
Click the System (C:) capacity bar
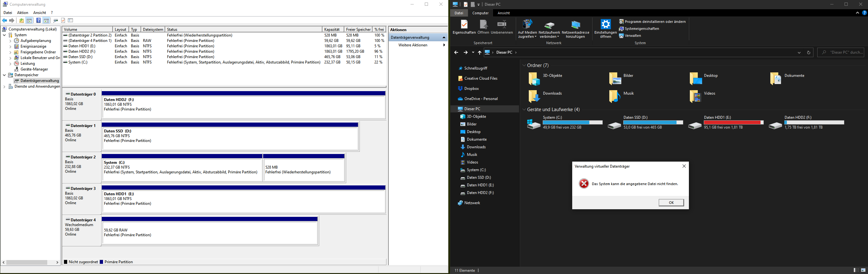(573, 123)
